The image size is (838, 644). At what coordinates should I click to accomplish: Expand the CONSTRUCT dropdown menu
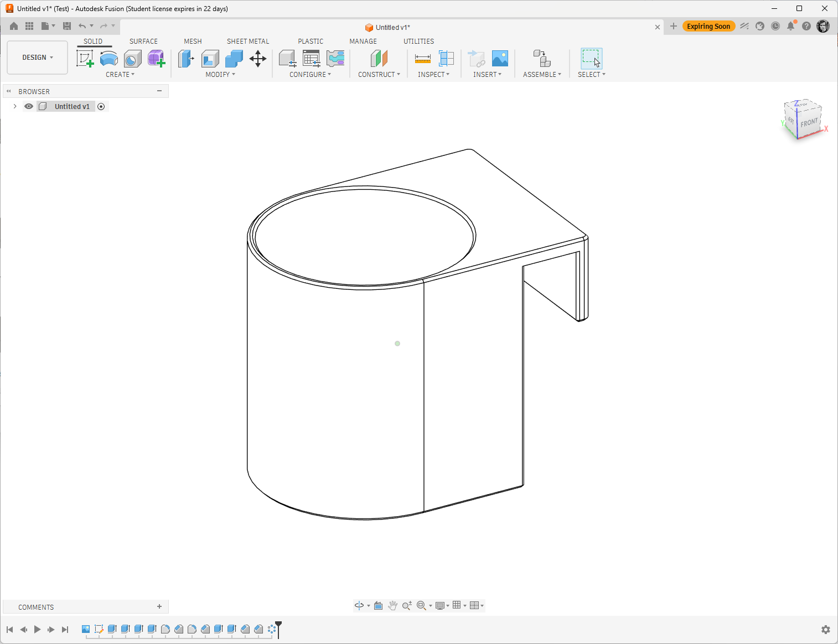(379, 75)
